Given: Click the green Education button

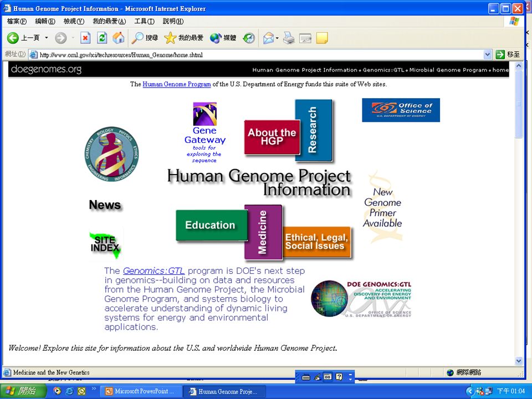Looking at the screenshot, I should click(x=212, y=225).
